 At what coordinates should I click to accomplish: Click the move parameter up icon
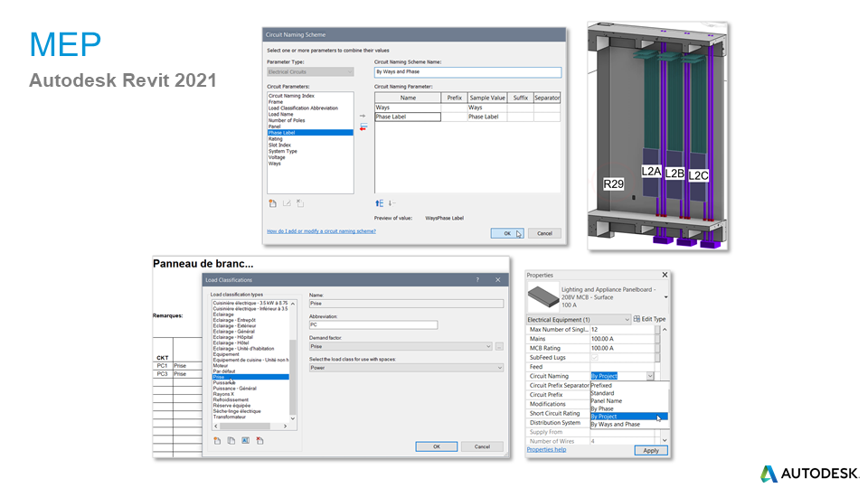click(380, 203)
